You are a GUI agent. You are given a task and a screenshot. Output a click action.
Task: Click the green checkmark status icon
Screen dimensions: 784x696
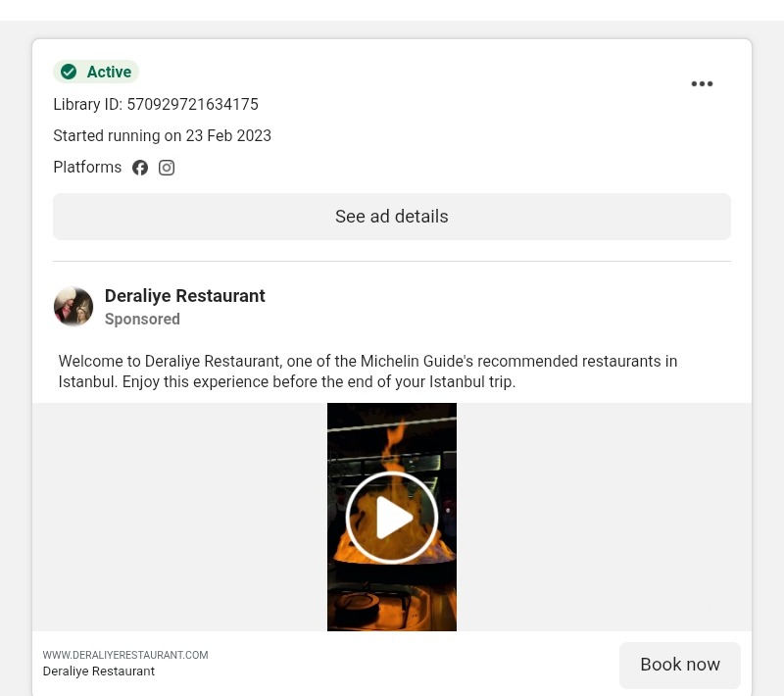pos(69,72)
